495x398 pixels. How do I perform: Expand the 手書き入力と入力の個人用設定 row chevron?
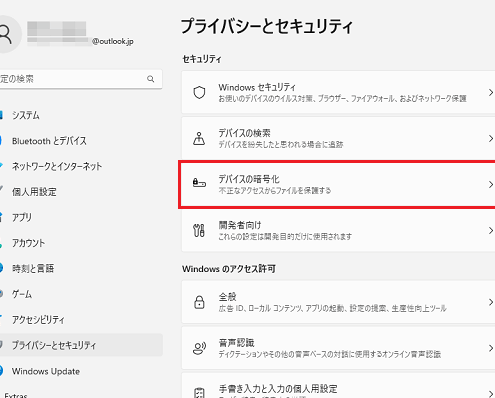click(491, 393)
